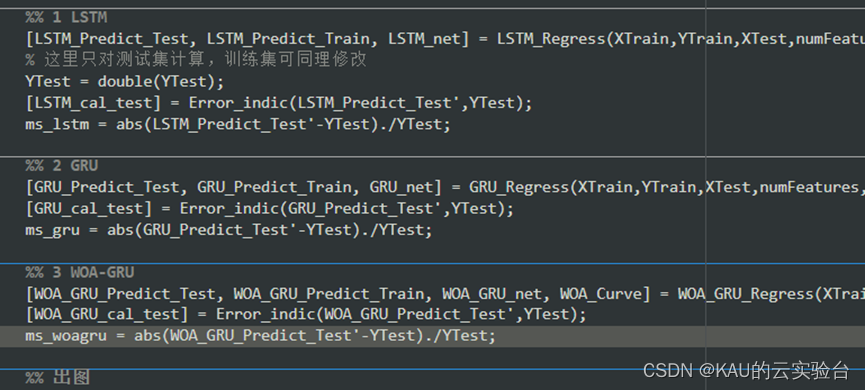
Task: Click the CSDN @KAU的云实验台 watermark
Action: coord(746,371)
